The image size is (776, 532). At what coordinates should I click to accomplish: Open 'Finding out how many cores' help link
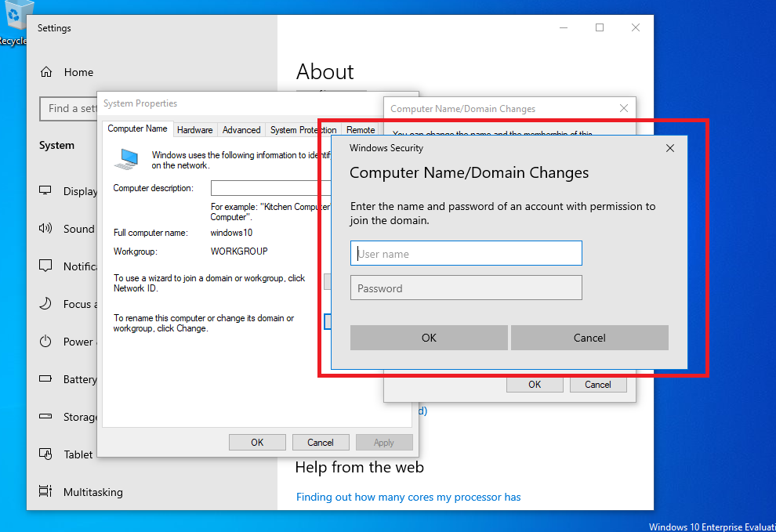tap(408, 497)
